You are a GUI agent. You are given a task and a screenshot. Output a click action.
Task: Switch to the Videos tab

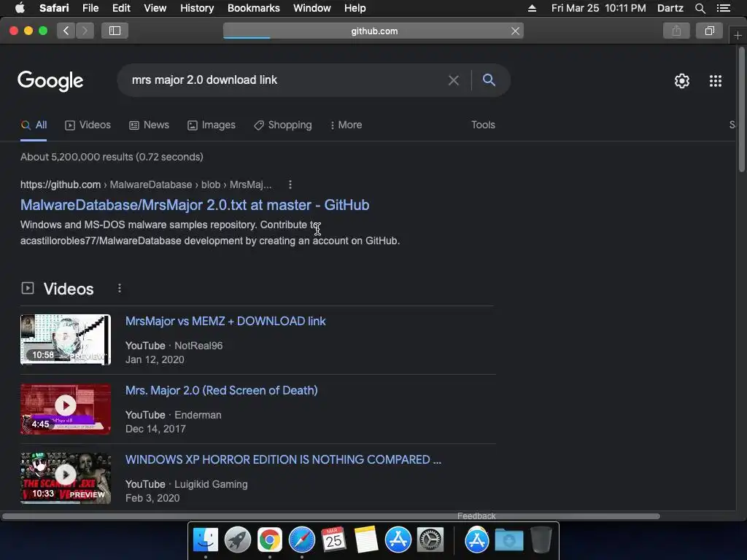point(88,125)
